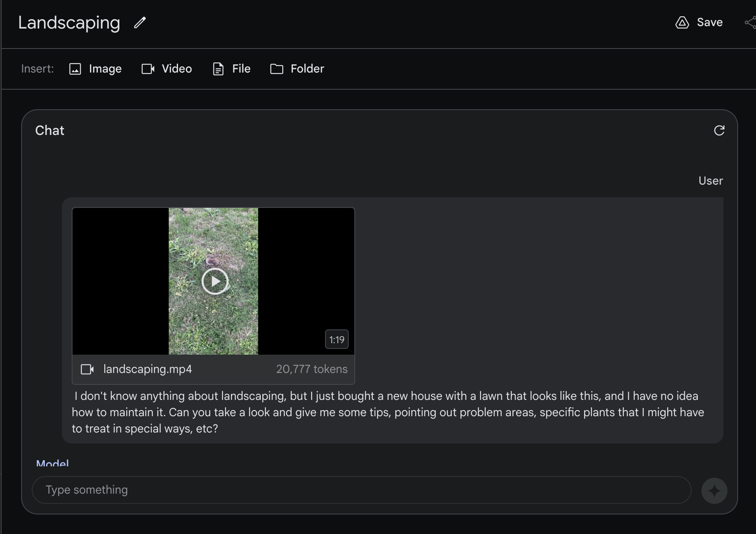Rename the prompt using the pencil icon
756x534 pixels.
pyautogui.click(x=139, y=23)
